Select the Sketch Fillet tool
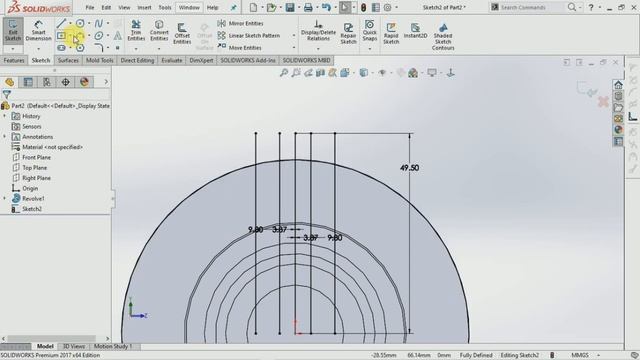 point(99,48)
